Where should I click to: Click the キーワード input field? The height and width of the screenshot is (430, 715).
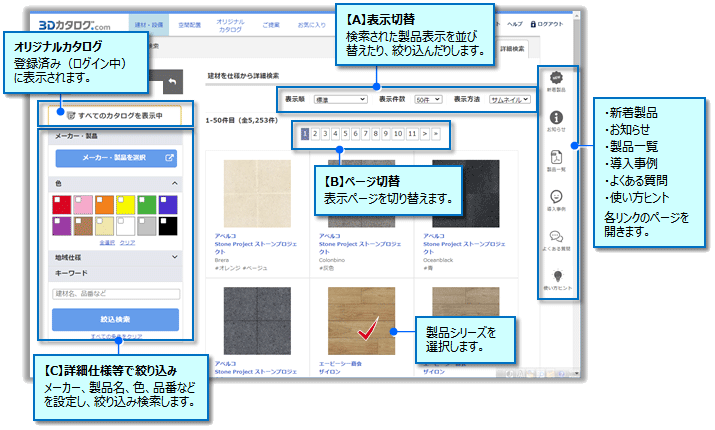(x=116, y=294)
